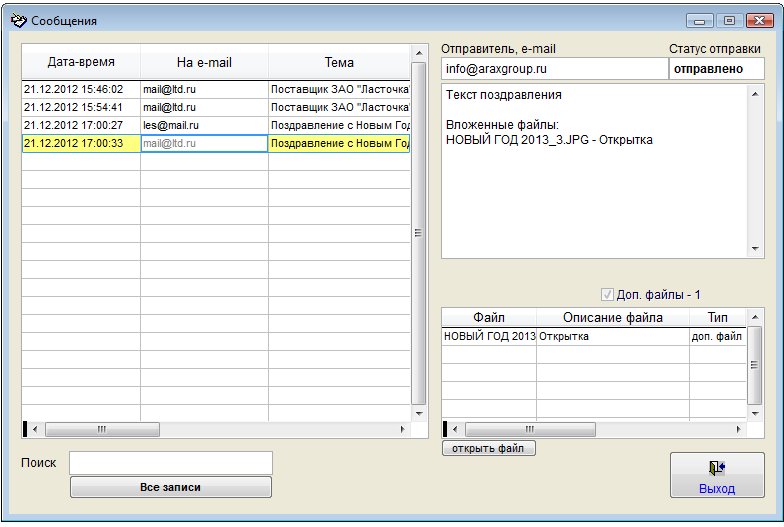Sort by the Дата-время column header
The height and width of the screenshot is (527, 784).
[x=81, y=62]
